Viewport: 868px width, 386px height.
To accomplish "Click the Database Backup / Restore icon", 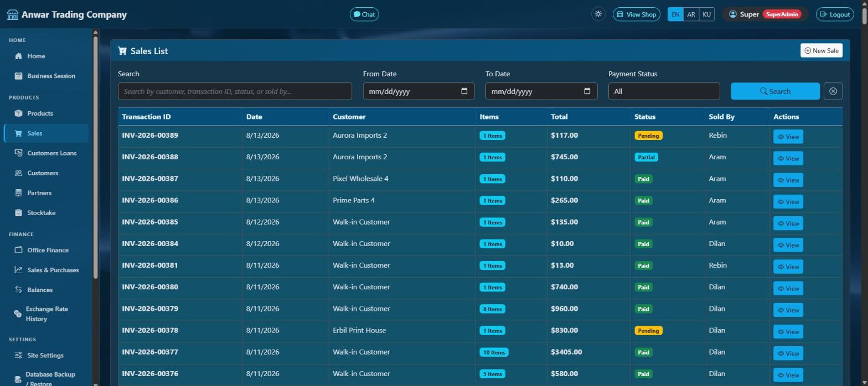I will pos(18,379).
